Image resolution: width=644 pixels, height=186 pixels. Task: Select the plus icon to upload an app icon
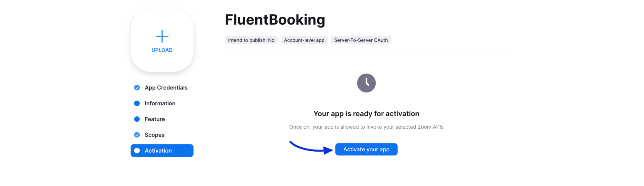pyautogui.click(x=162, y=36)
